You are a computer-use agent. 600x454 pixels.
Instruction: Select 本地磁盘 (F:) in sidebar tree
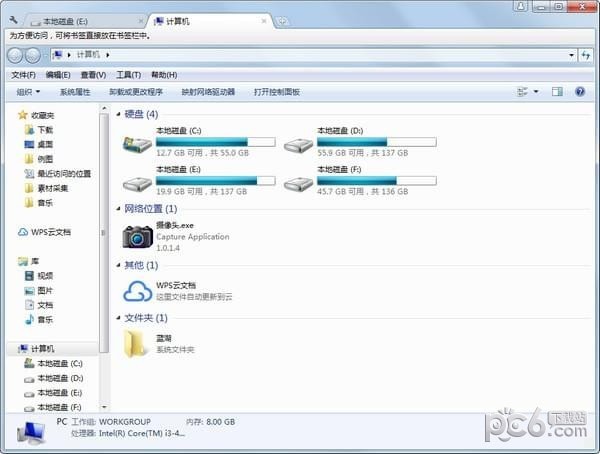point(53,408)
